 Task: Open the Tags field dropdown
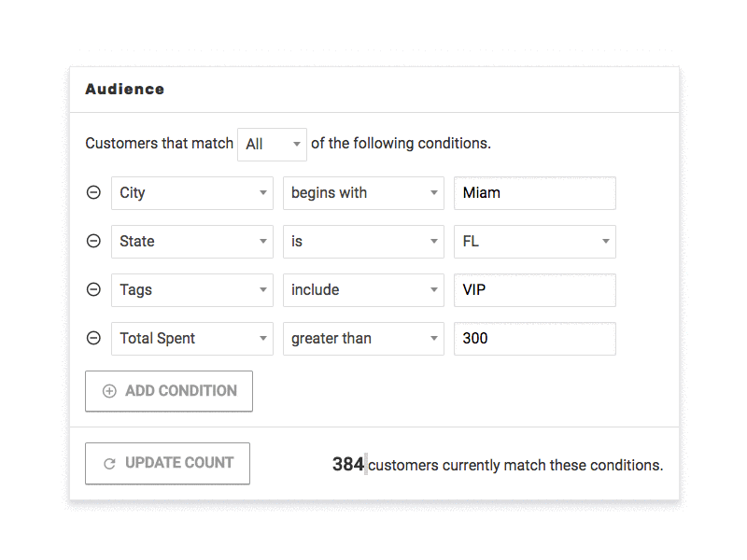[x=192, y=290]
